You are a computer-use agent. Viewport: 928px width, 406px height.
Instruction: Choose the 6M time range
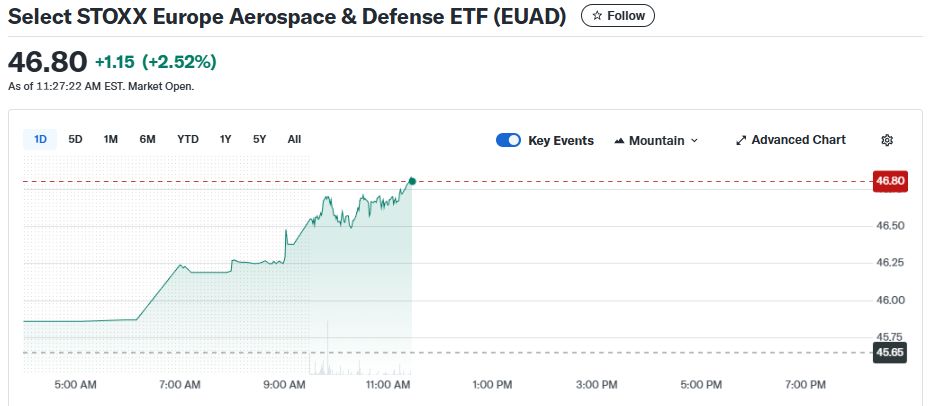pyautogui.click(x=147, y=139)
